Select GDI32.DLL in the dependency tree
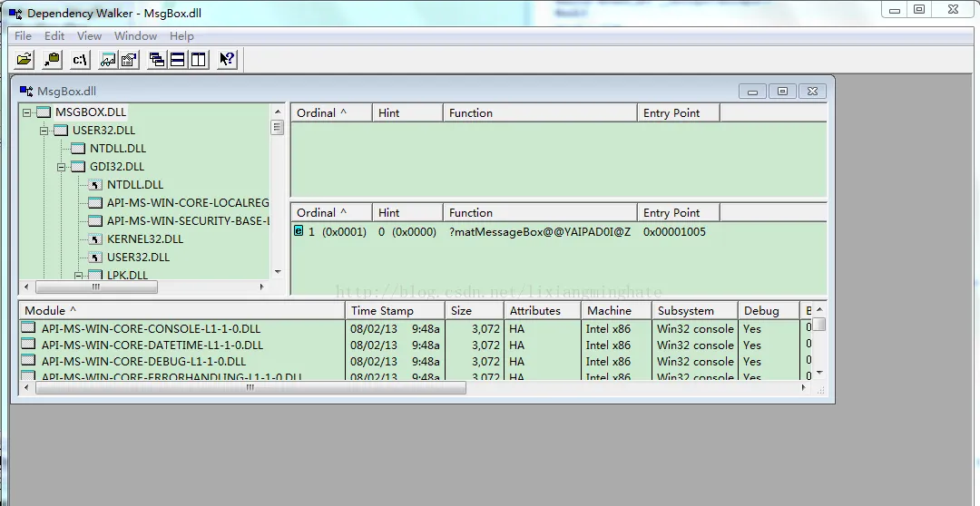Image resolution: width=980 pixels, height=506 pixels. pos(117,167)
